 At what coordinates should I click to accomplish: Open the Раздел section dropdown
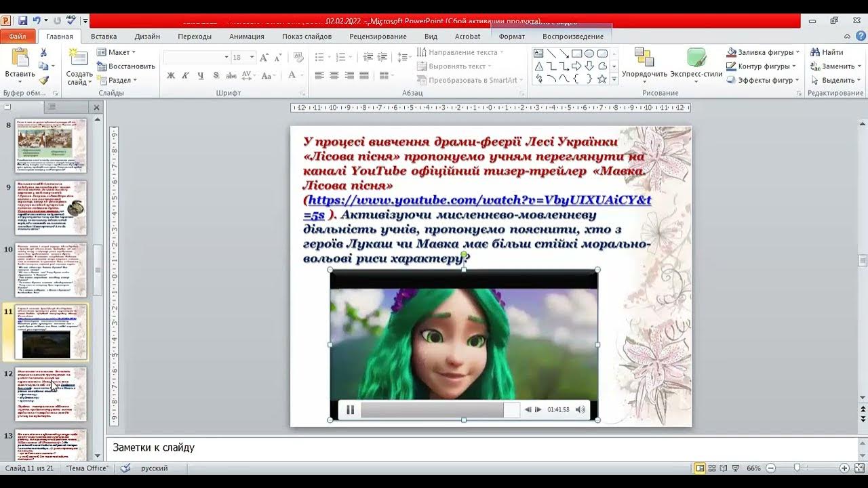click(x=117, y=80)
